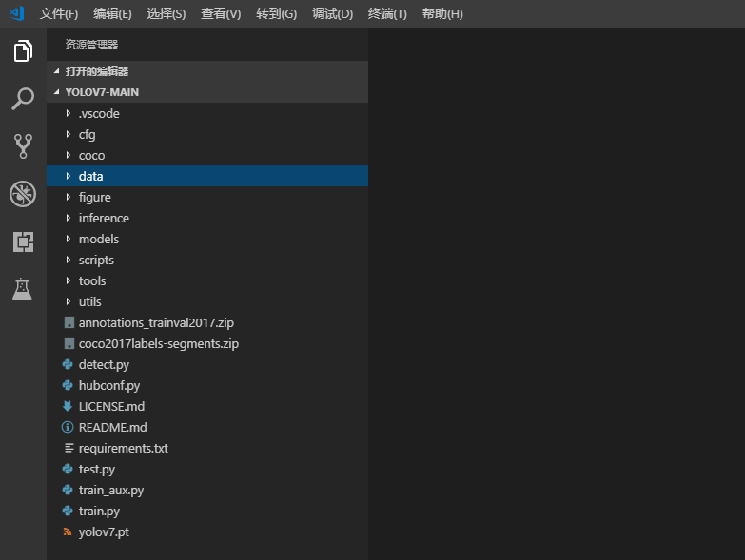Expand the tools folder arrow

[69, 280]
